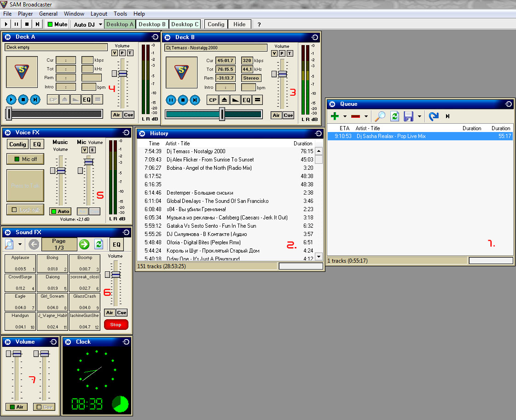Go to next Sound FX page

[x=84, y=244]
